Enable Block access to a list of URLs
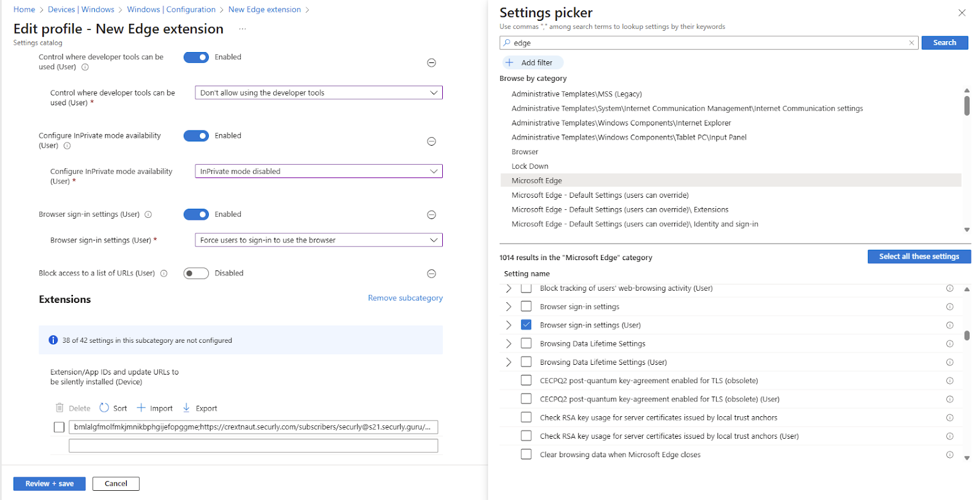Viewport: 980px width, 500px height. point(196,274)
